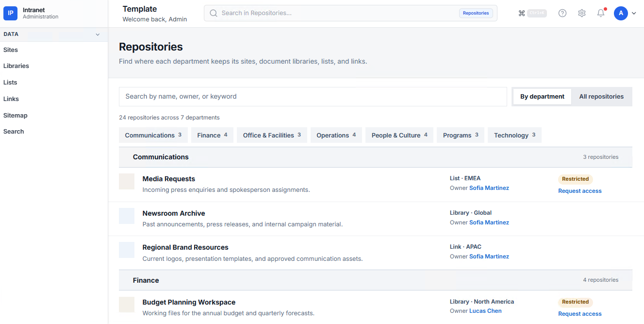Focus the search by name field

(313, 97)
